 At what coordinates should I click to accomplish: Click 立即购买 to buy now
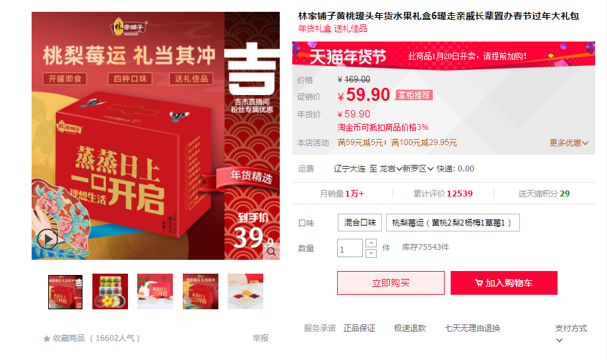[391, 283]
